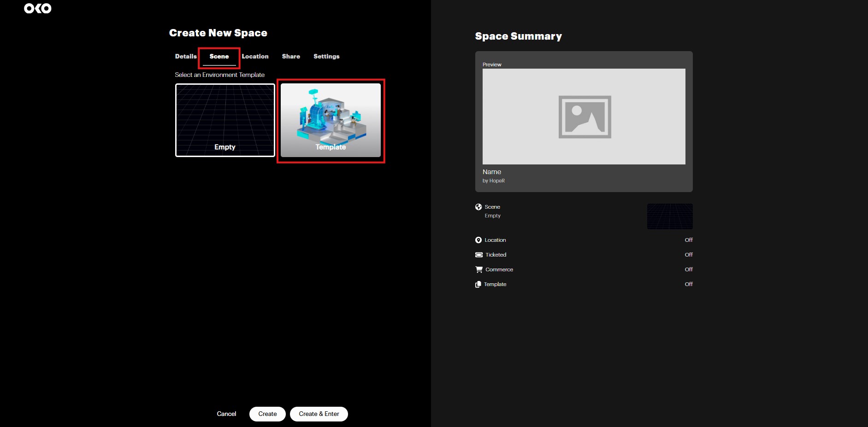Click the Space Summary Name label
The image size is (868, 427).
click(492, 172)
